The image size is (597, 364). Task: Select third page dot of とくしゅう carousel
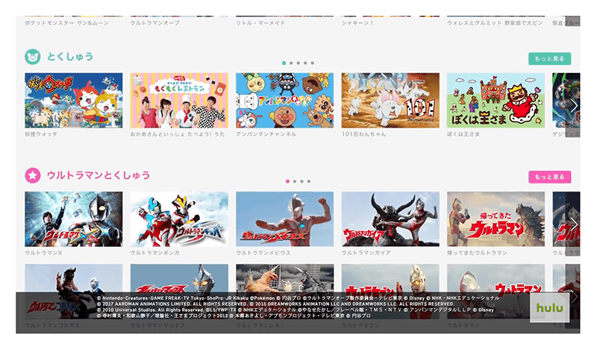[298, 63]
